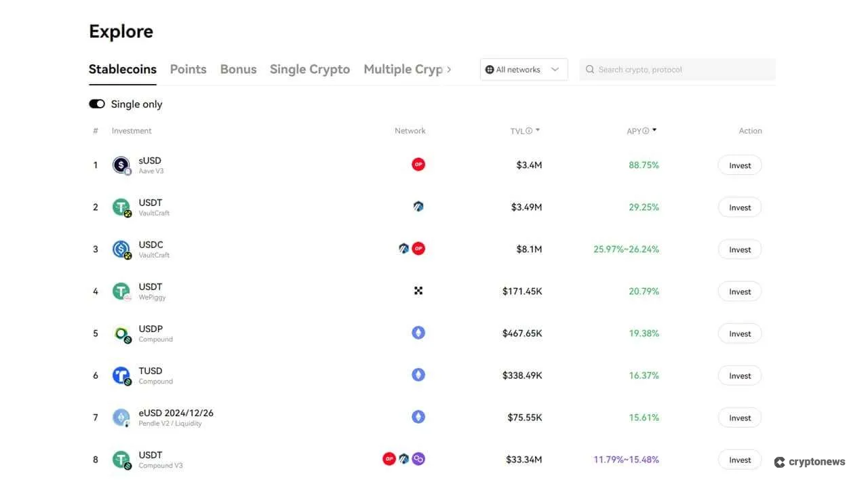
Task: Click the eUSD Pendle token icon
Action: tap(121, 417)
